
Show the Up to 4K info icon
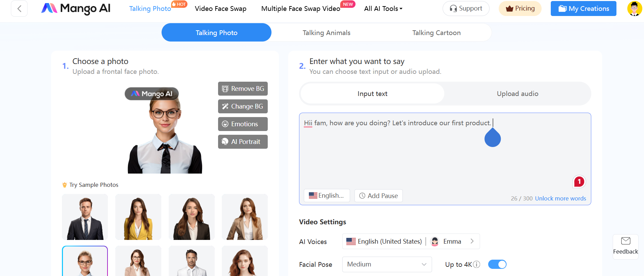pyautogui.click(x=477, y=264)
